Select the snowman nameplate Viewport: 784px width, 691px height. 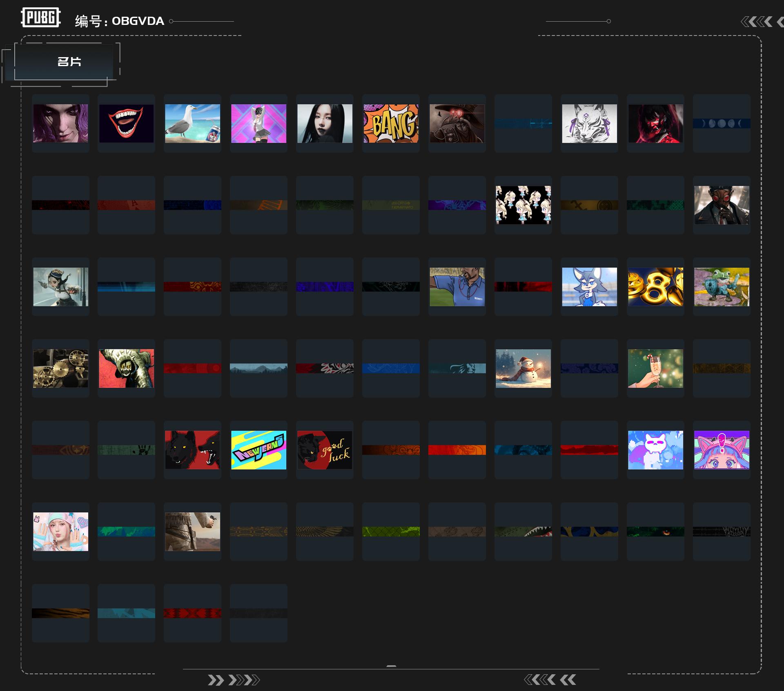(523, 368)
